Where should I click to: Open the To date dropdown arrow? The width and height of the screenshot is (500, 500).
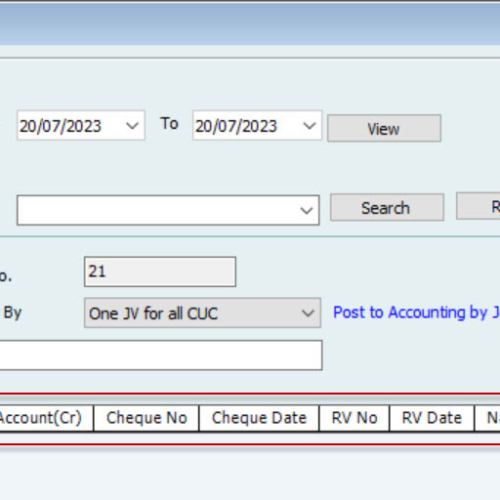[309, 126]
